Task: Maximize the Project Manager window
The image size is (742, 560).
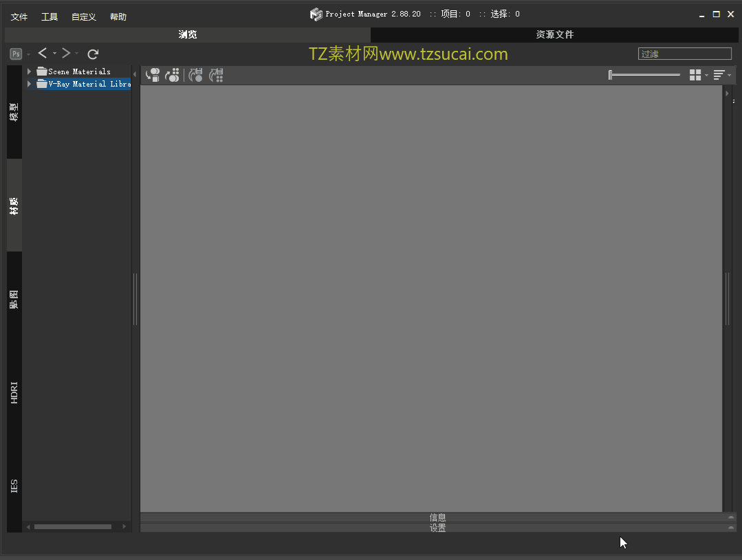Action: pos(717,14)
